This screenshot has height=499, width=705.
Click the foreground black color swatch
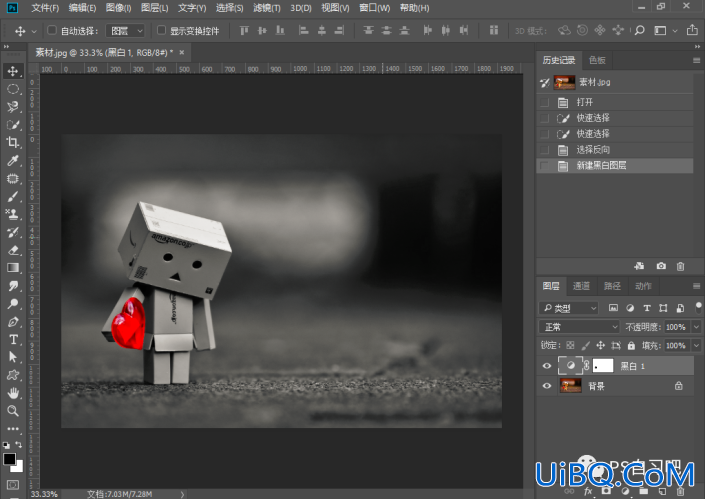[x=9, y=459]
